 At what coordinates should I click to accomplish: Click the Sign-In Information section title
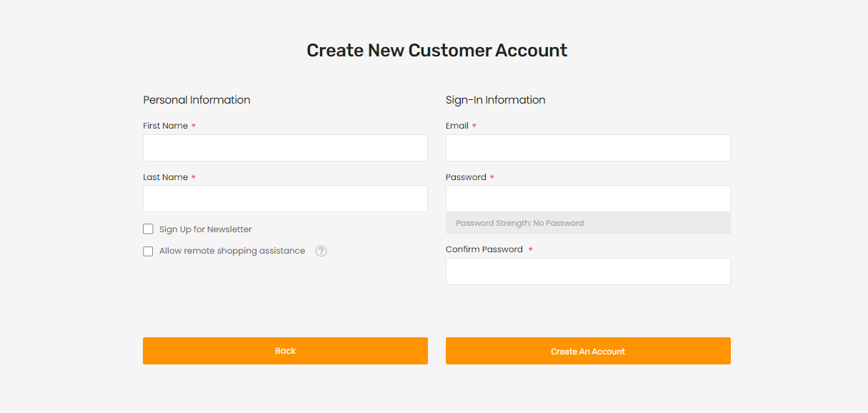coord(495,100)
